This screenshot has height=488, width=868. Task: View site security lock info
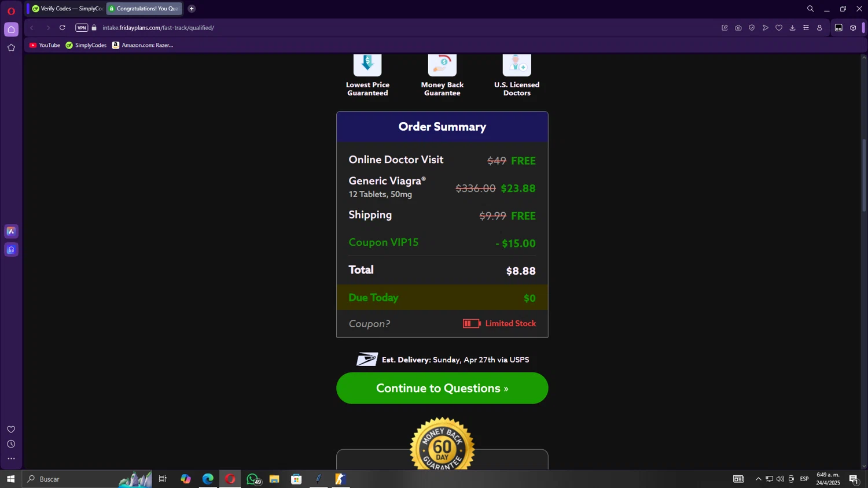coord(94,28)
